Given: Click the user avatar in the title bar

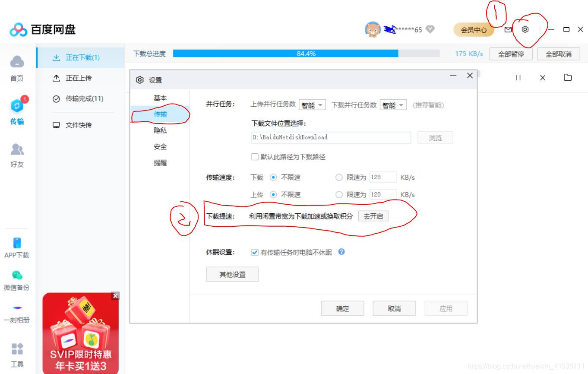Looking at the screenshot, I should tap(373, 29).
